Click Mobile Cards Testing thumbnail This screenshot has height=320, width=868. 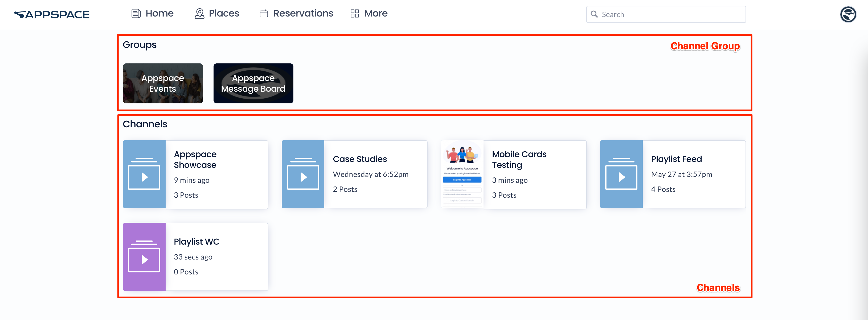pyautogui.click(x=462, y=174)
